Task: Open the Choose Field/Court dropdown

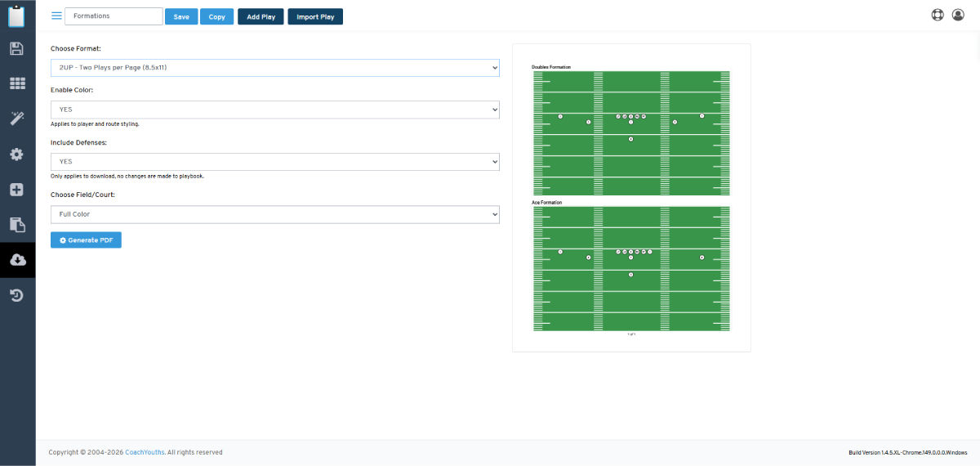Action: (275, 214)
